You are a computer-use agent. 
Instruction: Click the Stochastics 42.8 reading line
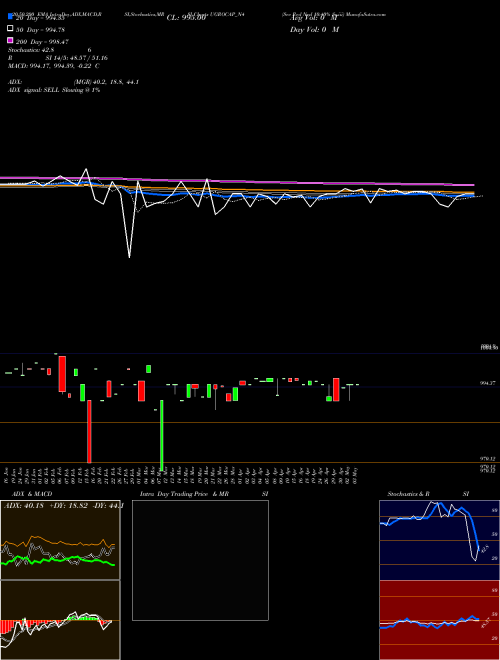tap(50, 50)
